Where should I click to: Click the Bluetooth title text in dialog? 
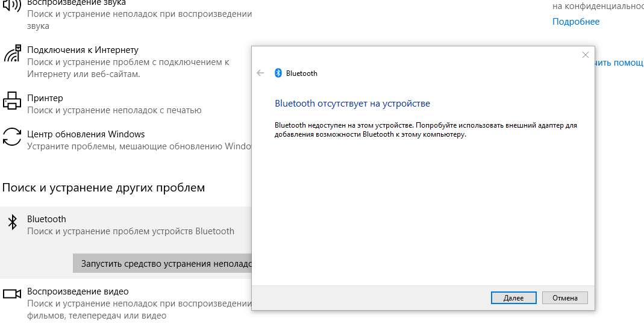pyautogui.click(x=301, y=73)
